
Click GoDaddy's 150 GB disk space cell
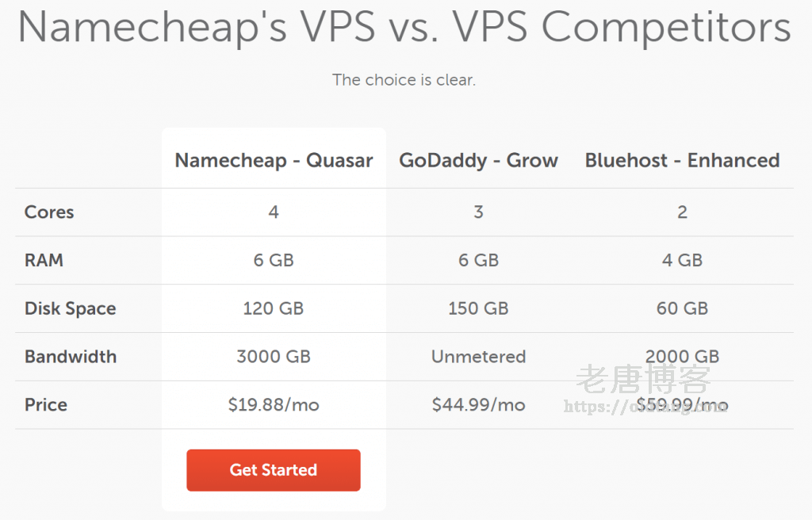point(478,309)
